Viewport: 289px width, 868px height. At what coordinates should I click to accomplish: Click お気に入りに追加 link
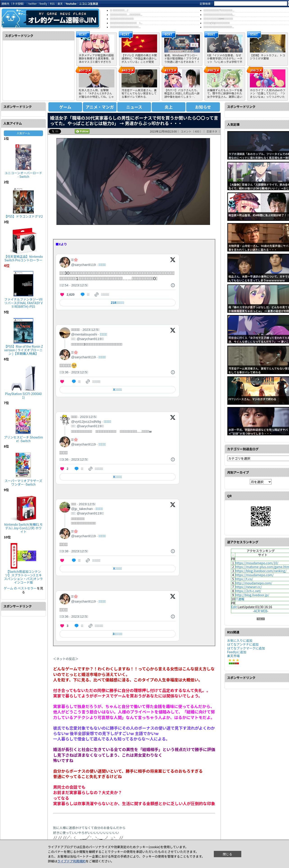click(239, 641)
